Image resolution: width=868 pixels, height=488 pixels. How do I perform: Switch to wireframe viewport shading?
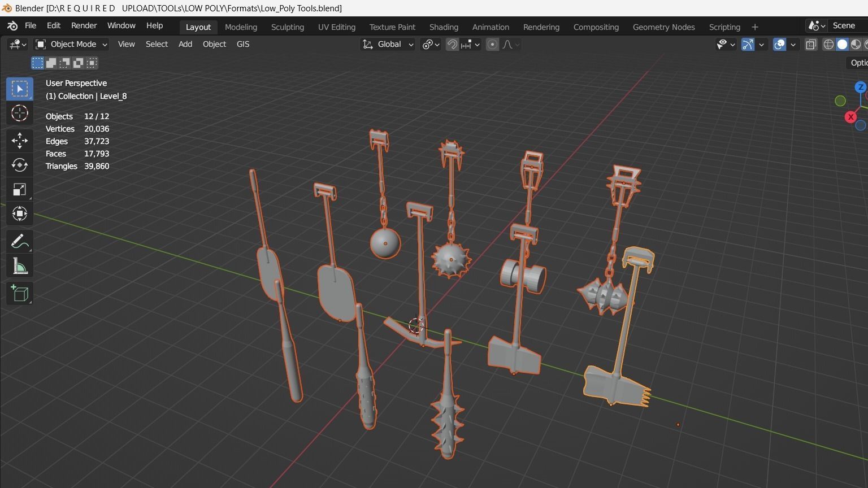click(x=829, y=44)
